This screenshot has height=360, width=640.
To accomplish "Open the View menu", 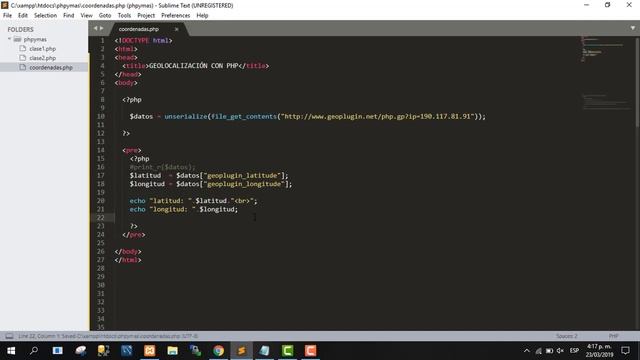I will tap(86, 16).
